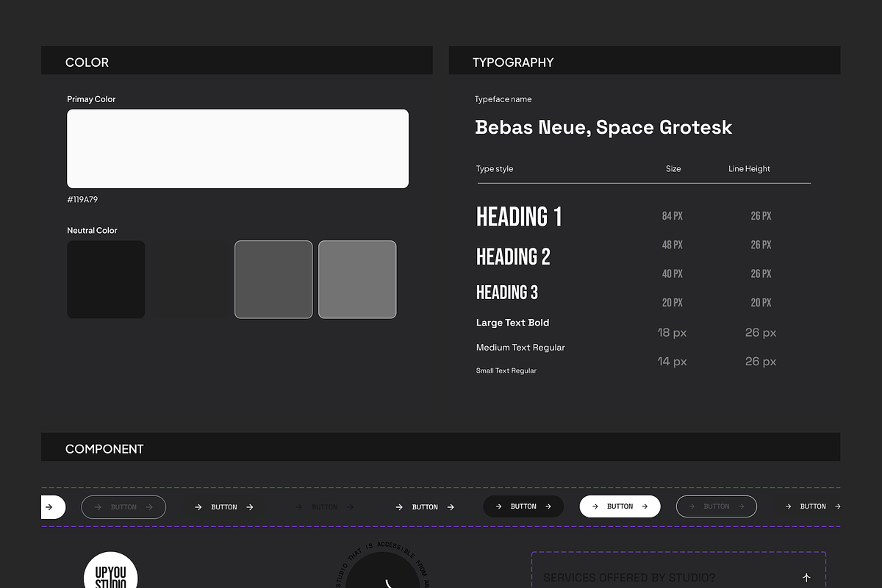Click the #119A79 hex code text
Viewport: 882px width, 588px height.
pyautogui.click(x=82, y=200)
